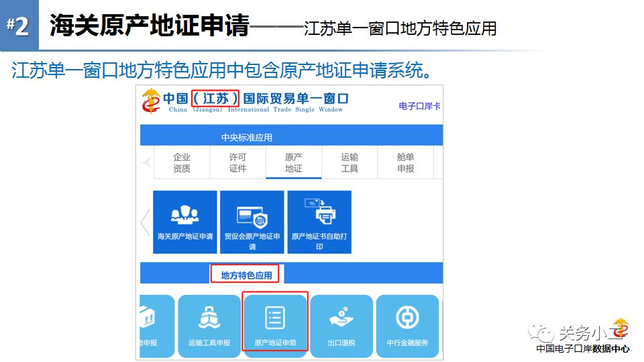
Task: Open 贸促会原产地证申请 tile
Action: click(x=252, y=222)
